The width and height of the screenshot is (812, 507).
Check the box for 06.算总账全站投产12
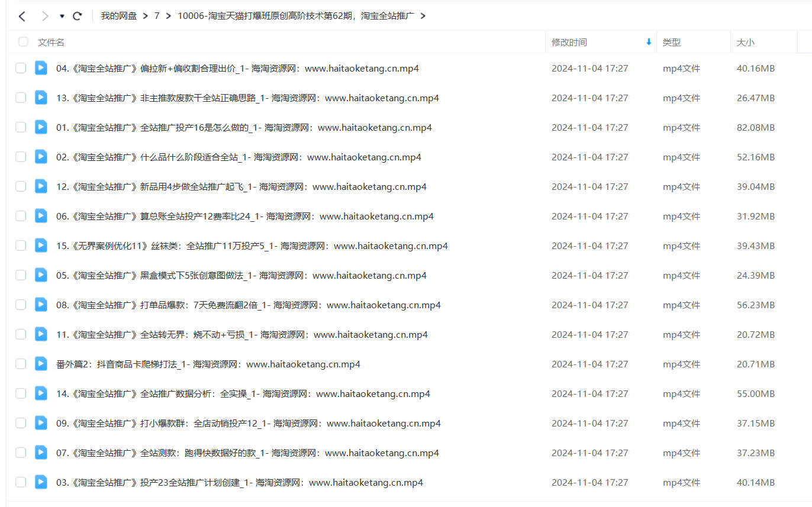click(x=21, y=216)
